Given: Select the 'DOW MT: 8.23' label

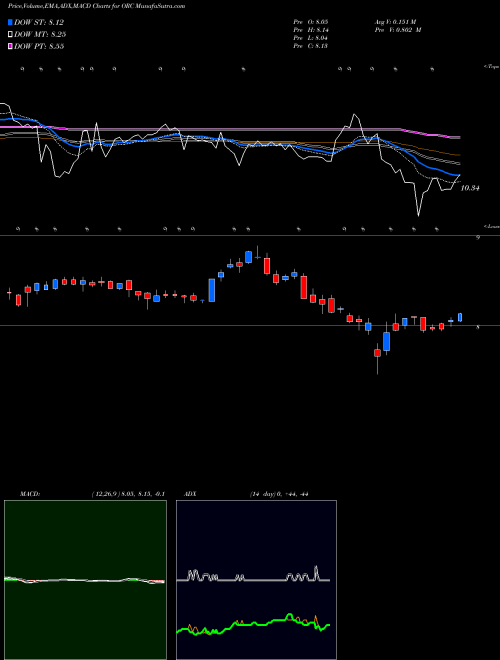Looking at the screenshot, I should point(40,35).
